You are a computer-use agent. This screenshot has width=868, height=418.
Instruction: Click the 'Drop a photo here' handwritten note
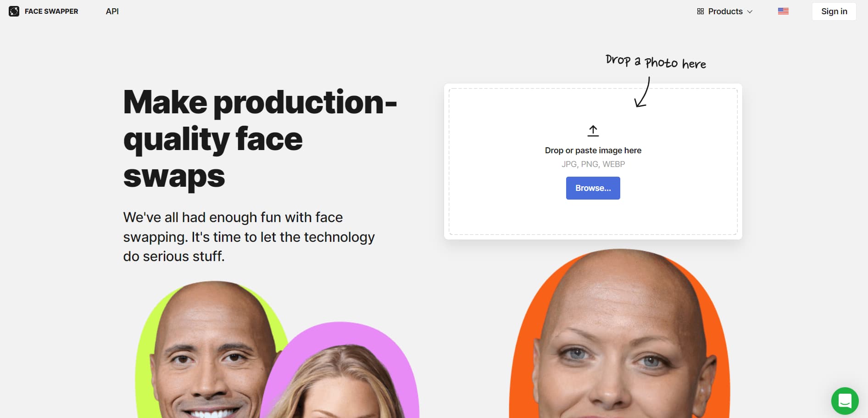(x=655, y=61)
